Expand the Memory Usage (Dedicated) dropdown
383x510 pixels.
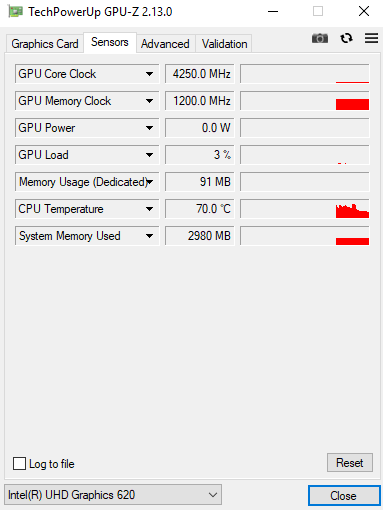coord(149,182)
